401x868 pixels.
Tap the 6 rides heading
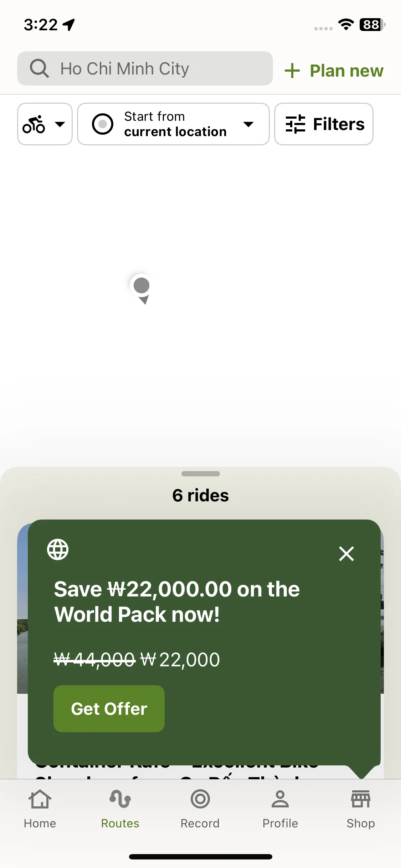pos(201,495)
